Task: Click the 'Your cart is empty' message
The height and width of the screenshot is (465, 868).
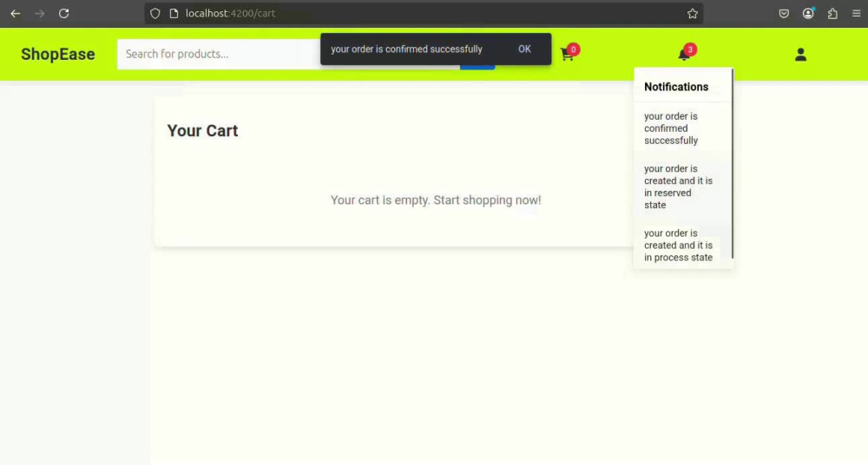Action: [436, 200]
